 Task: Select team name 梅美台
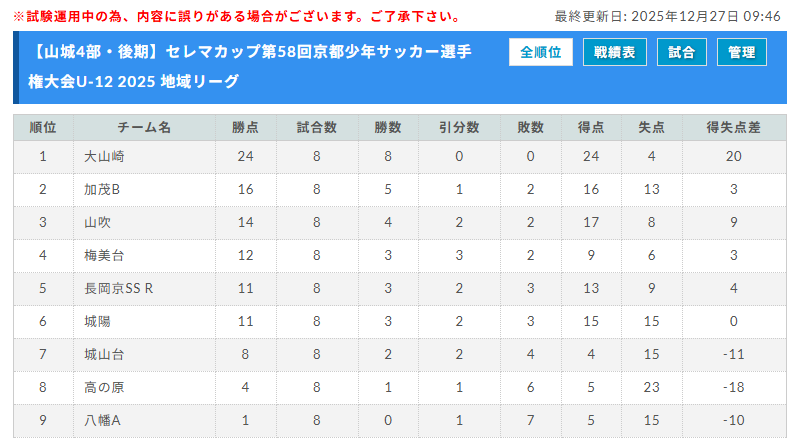coord(104,256)
